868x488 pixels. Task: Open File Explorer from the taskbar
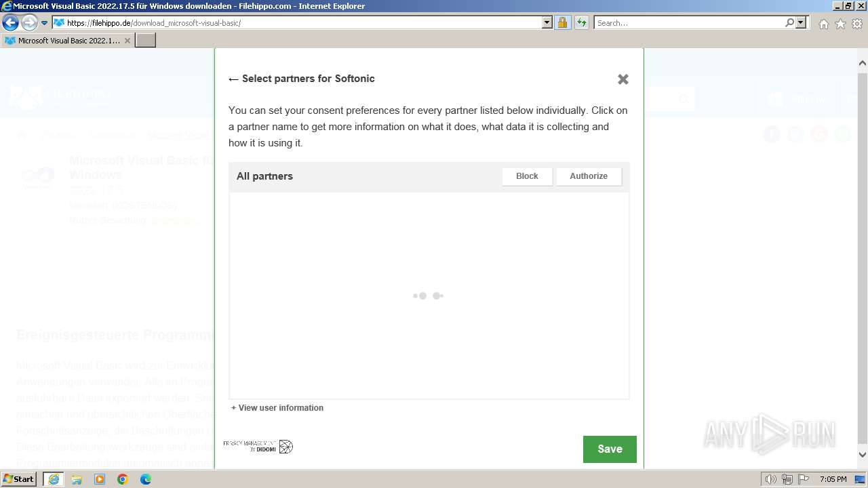(77, 479)
